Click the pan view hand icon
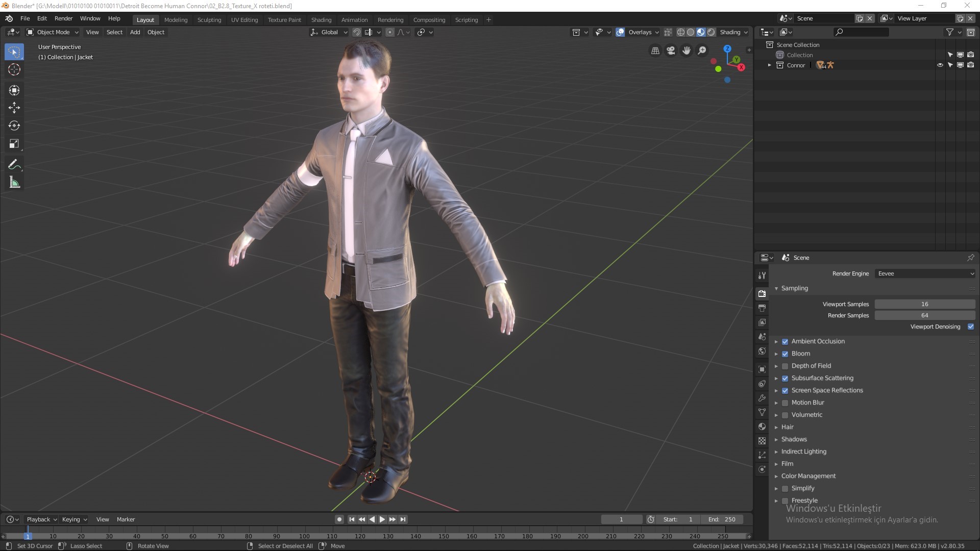 click(x=687, y=51)
